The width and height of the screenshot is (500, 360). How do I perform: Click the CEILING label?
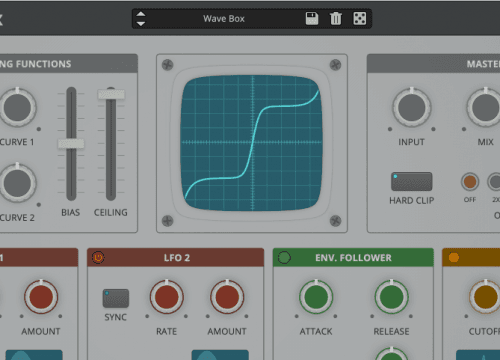(x=111, y=212)
